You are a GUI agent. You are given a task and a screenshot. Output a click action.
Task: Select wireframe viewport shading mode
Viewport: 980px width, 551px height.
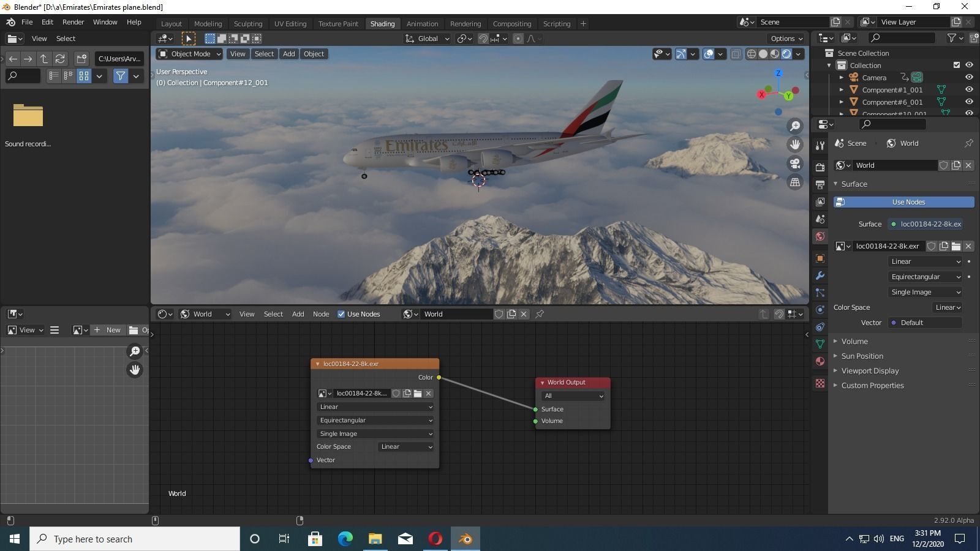click(x=751, y=54)
